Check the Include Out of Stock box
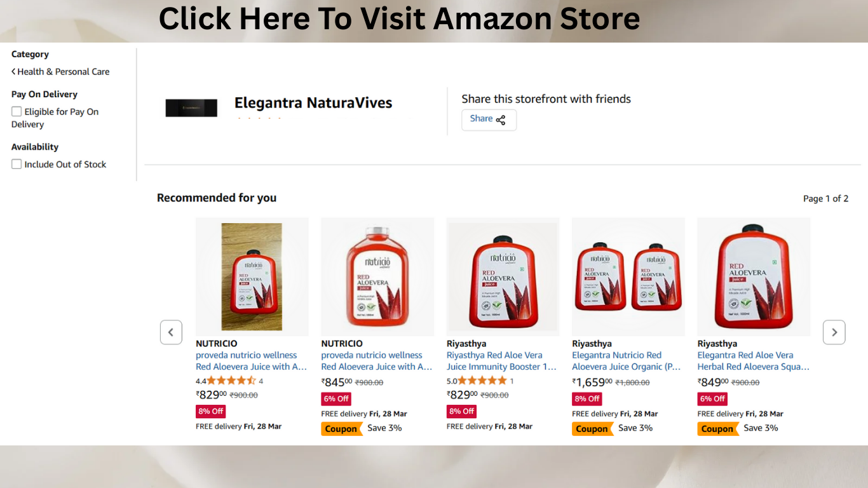868x488 pixels. [x=17, y=164]
